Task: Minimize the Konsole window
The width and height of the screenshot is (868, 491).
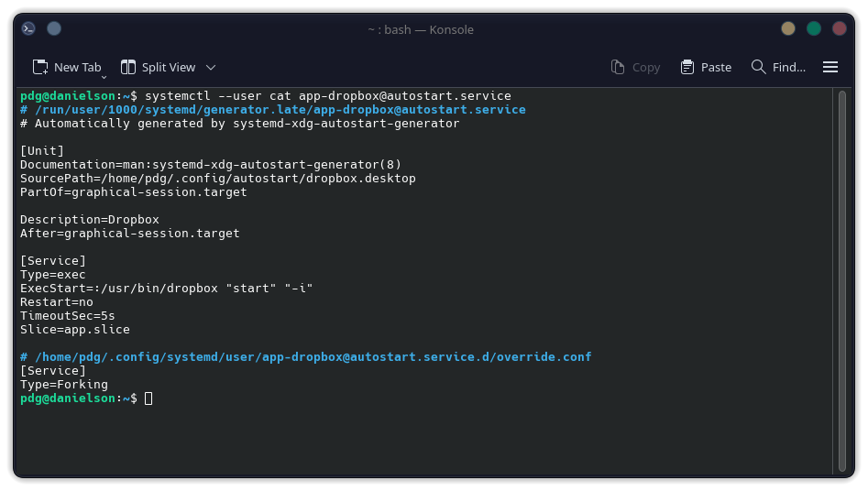Action: click(788, 28)
